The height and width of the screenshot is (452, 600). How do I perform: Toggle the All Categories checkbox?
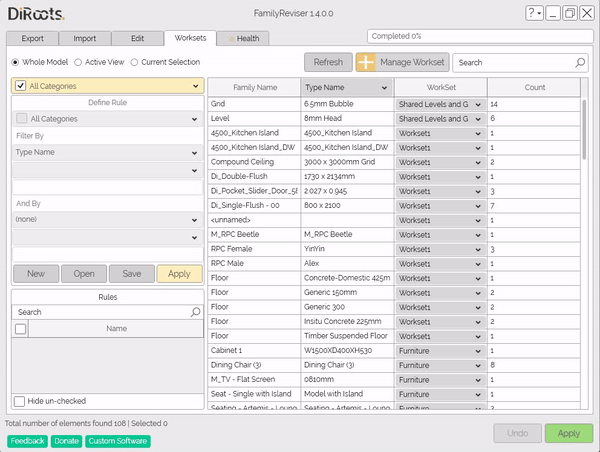pyautogui.click(x=21, y=86)
